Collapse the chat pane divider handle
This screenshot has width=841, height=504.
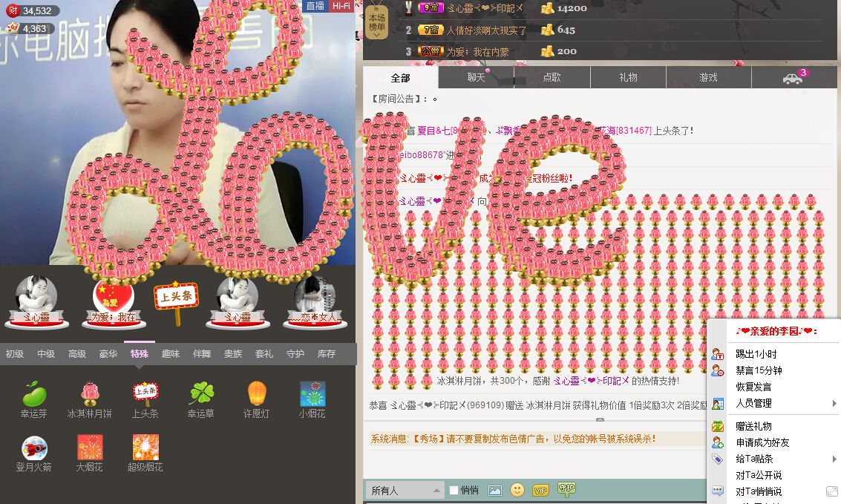coord(600,420)
